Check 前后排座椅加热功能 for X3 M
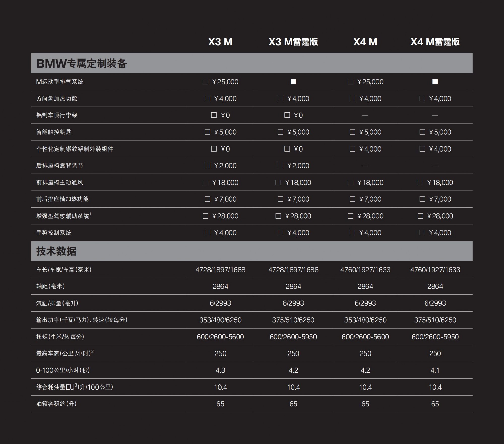504x444 pixels. tap(207, 199)
